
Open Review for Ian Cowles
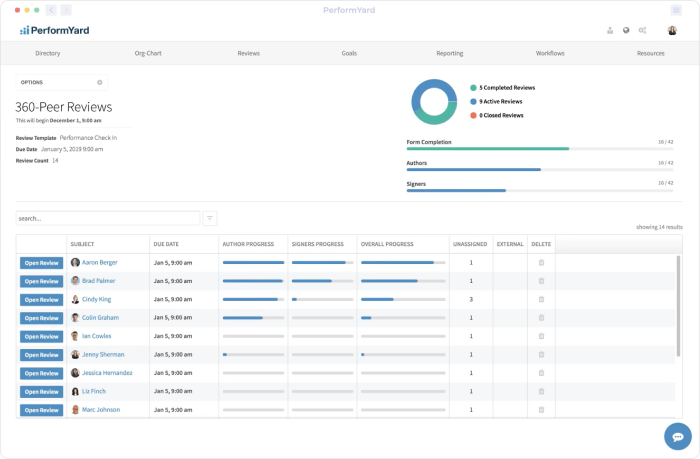tap(42, 336)
